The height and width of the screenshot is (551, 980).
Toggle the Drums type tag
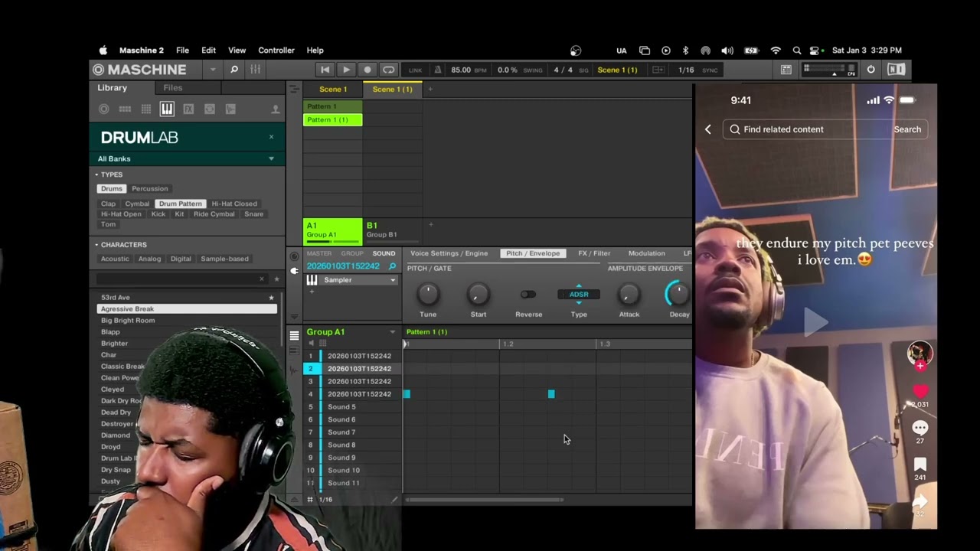click(x=112, y=188)
